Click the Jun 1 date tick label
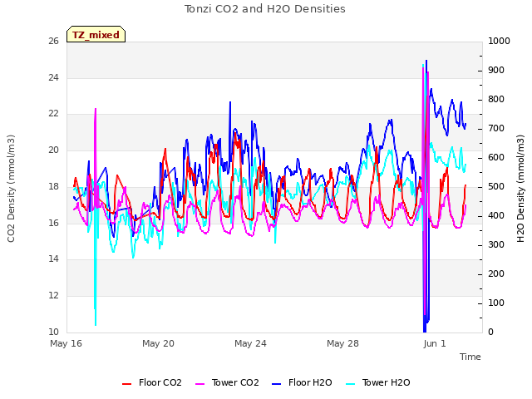This screenshot has width=532, height=399. (435, 343)
